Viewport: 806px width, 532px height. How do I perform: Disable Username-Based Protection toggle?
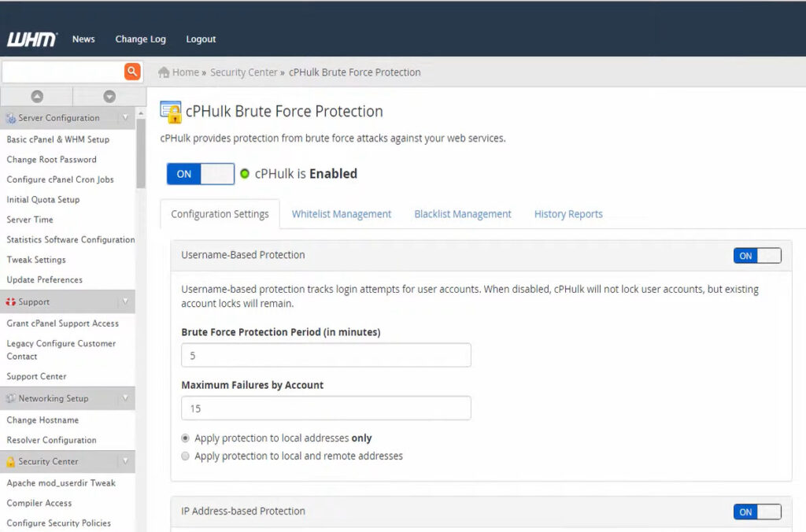coord(756,256)
